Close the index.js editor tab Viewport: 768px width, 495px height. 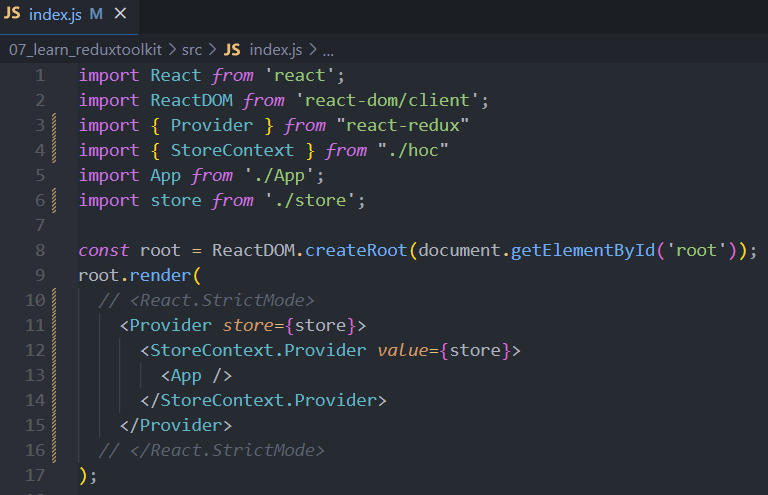click(120, 13)
